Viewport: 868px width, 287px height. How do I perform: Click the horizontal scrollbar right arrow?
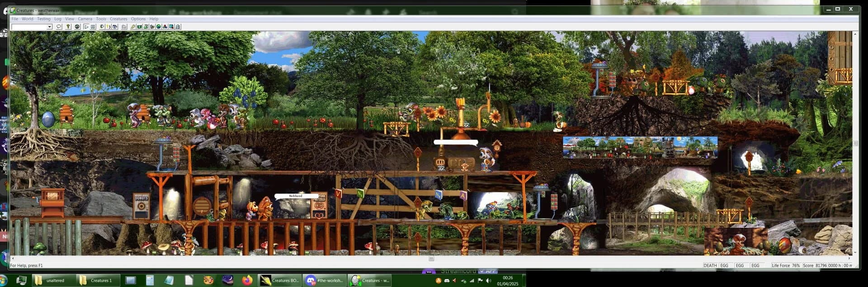849,258
